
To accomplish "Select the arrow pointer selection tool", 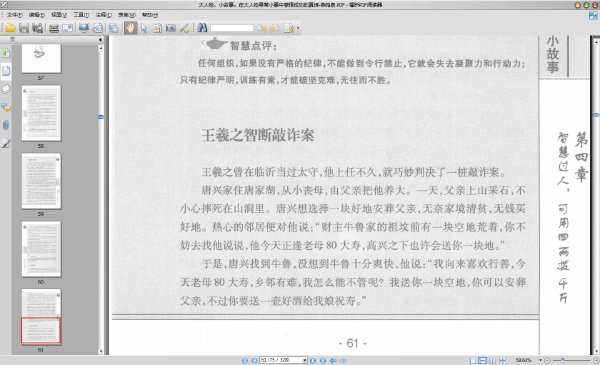I will [x=144, y=28].
